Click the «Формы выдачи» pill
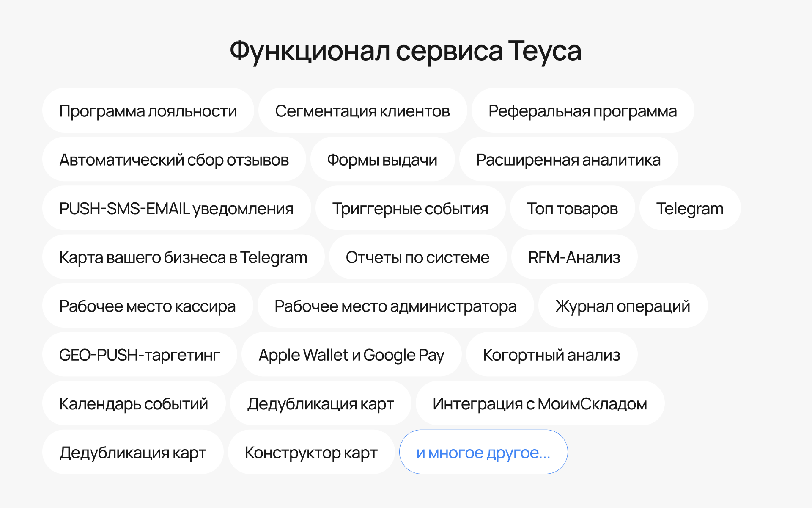This screenshot has width=812, height=508. coord(382,159)
